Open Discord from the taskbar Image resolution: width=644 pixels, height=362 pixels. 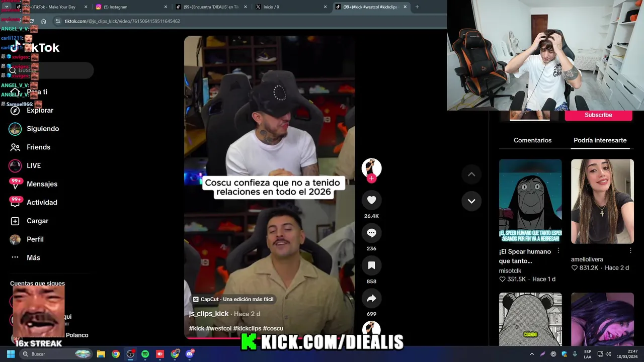tap(190, 354)
